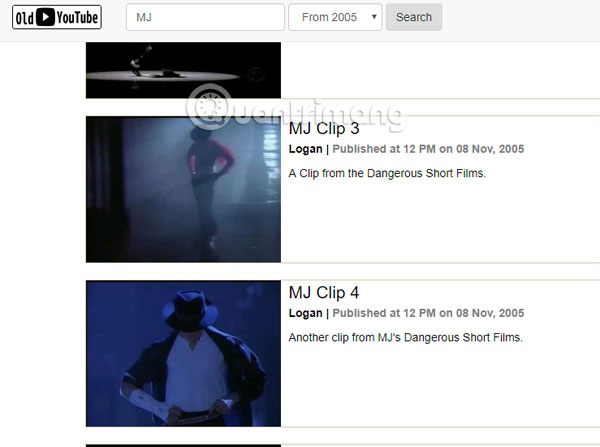Screen dimensions: 600x447
Task: Click uploader Logan under MJ Clip 3
Action: point(305,149)
